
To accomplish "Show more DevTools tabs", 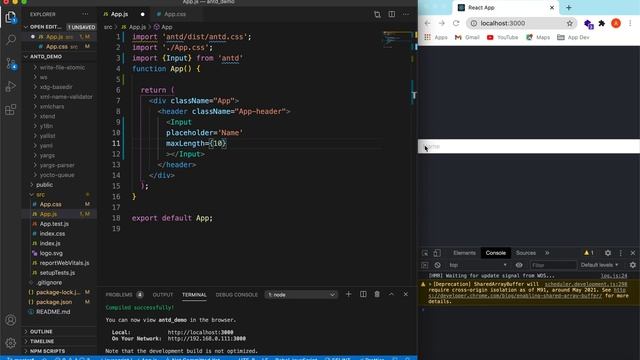I will point(547,253).
